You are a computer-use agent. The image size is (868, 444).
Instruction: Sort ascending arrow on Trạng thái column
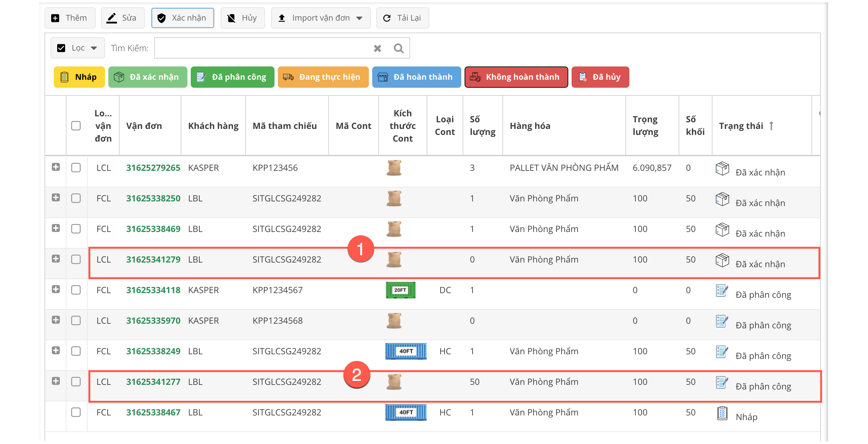click(x=771, y=126)
